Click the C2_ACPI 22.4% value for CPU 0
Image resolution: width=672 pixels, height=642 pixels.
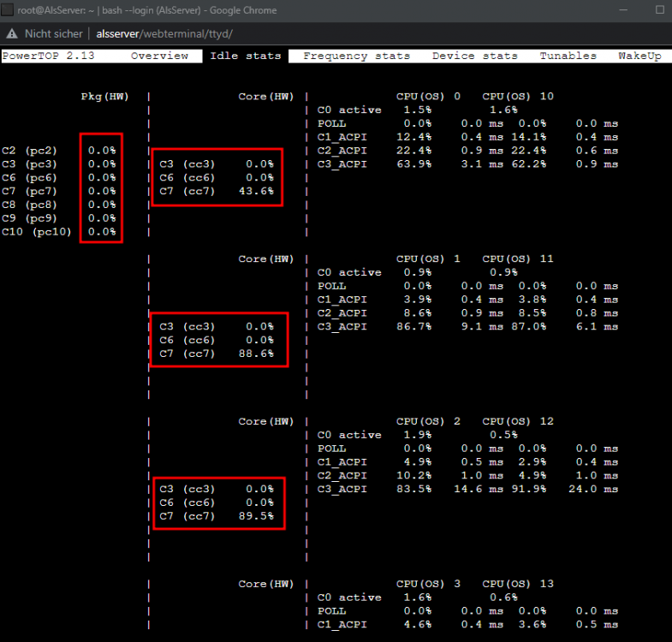414,151
